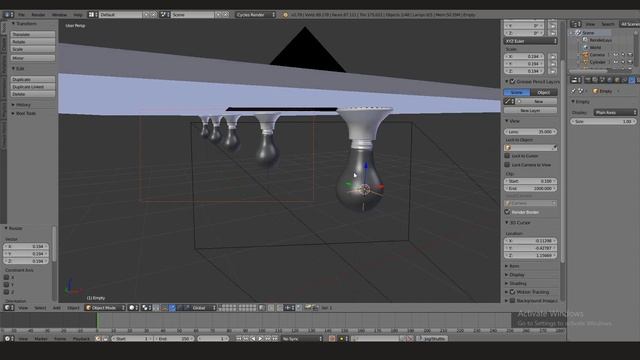Toggle the Render Border checkbox
This screenshot has height=360, width=640.
click(x=507, y=212)
